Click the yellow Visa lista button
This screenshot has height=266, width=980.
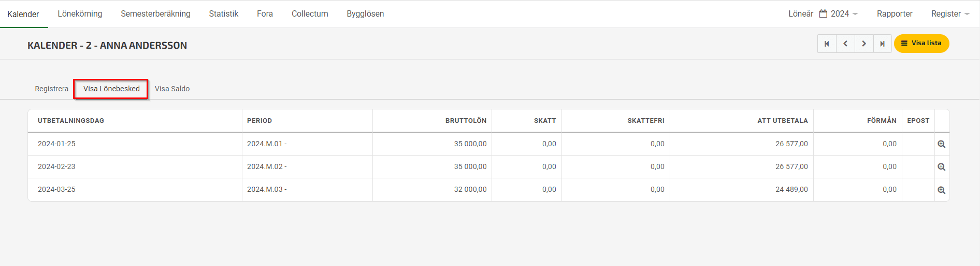click(x=921, y=44)
